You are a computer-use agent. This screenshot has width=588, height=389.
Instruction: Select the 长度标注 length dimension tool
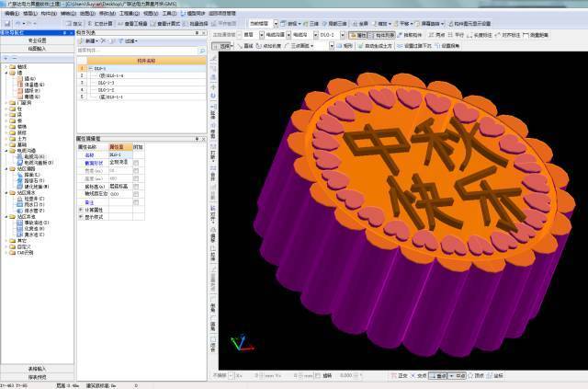click(x=480, y=35)
